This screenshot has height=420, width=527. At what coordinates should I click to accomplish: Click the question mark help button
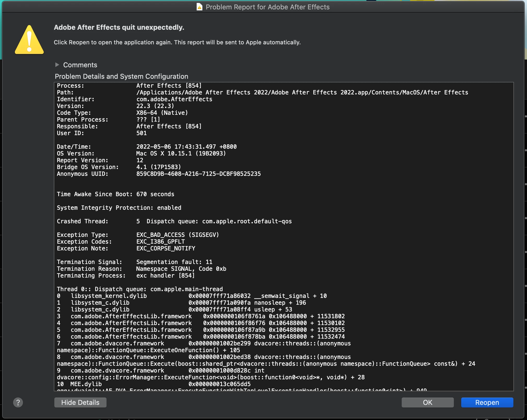pos(18,403)
